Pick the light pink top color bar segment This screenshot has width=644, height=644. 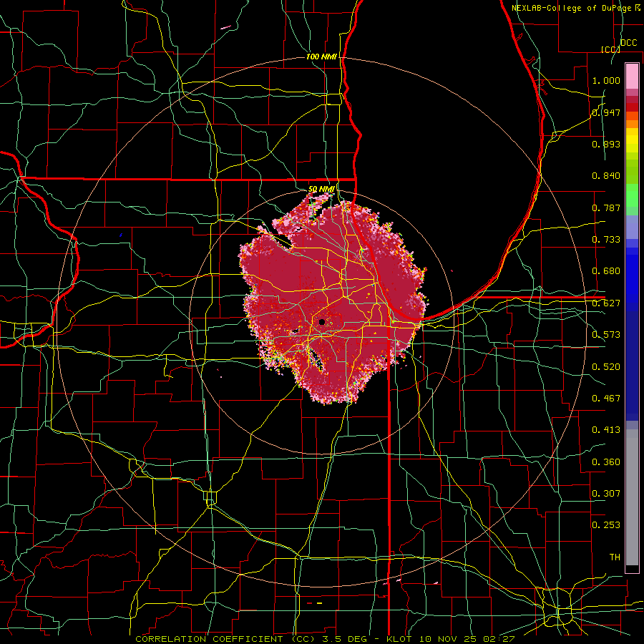632,76
